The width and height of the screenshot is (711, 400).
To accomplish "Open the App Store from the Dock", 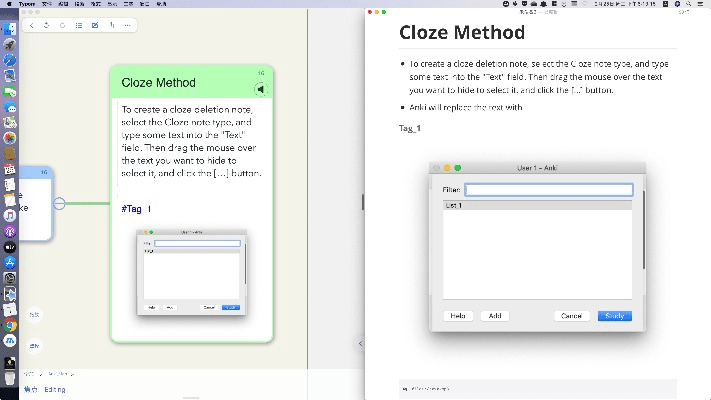I will 9,263.
